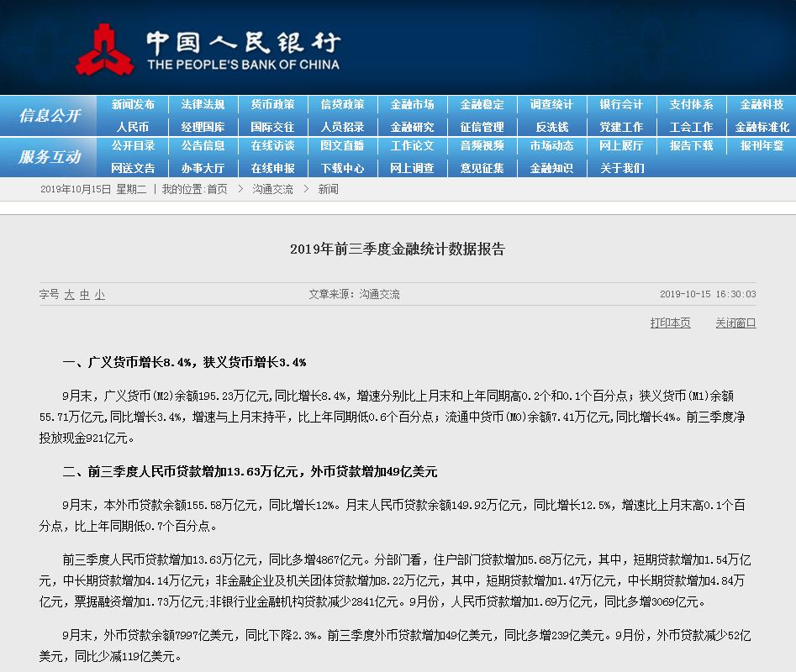Open the 新闻发布 menu item
This screenshot has height=672, width=796.
(x=133, y=104)
